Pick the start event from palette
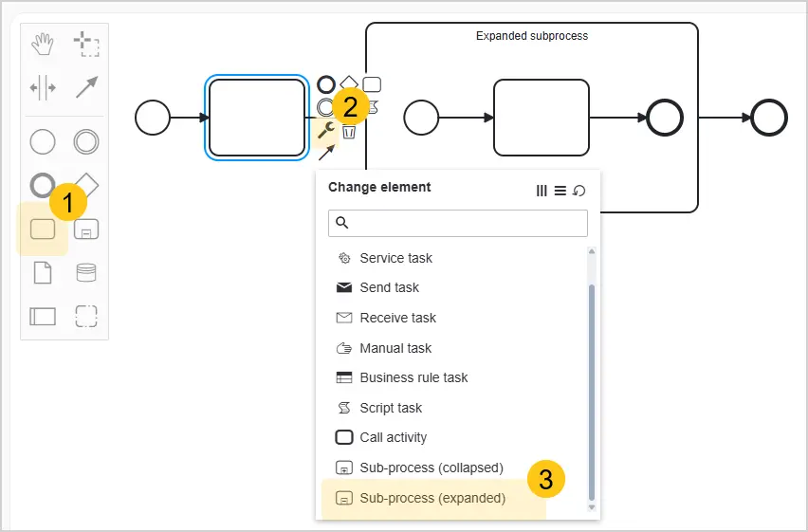 [43, 141]
